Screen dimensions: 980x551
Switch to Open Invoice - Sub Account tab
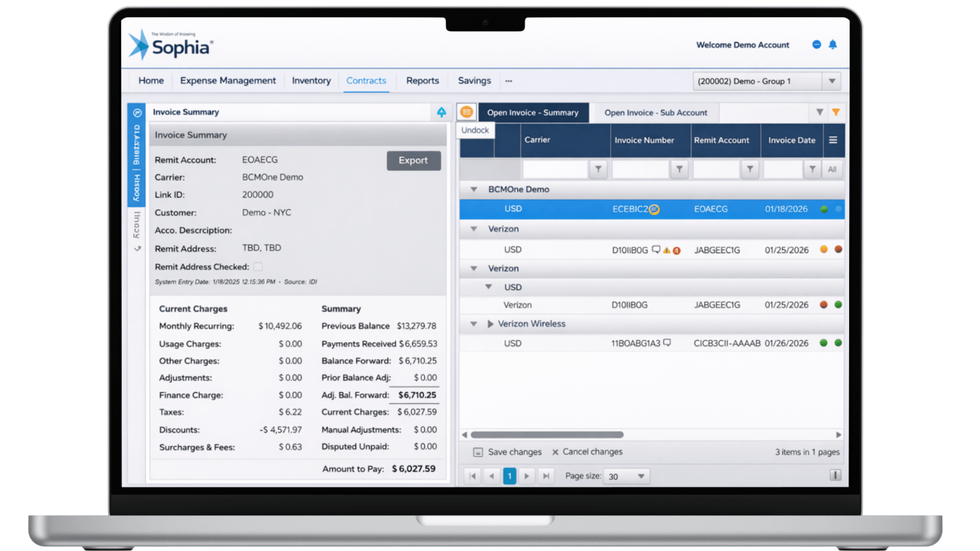(655, 113)
